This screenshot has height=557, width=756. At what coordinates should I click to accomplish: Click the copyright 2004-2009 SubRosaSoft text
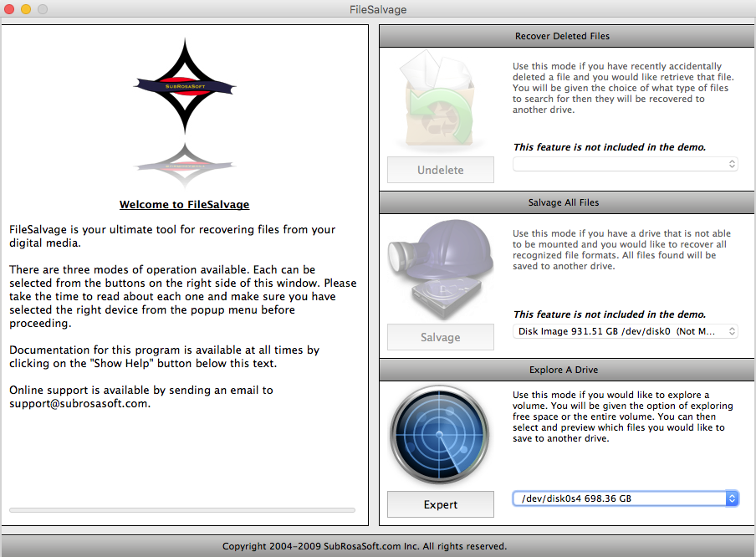point(365,546)
